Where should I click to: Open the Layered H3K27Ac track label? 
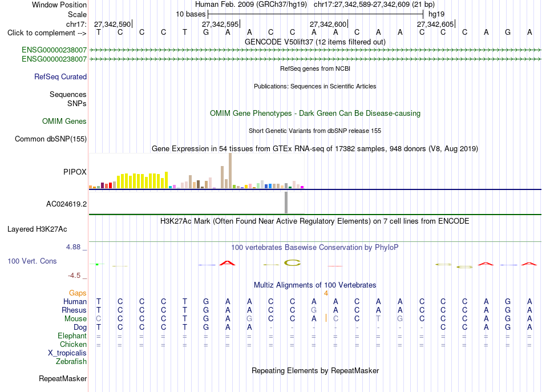point(37,229)
